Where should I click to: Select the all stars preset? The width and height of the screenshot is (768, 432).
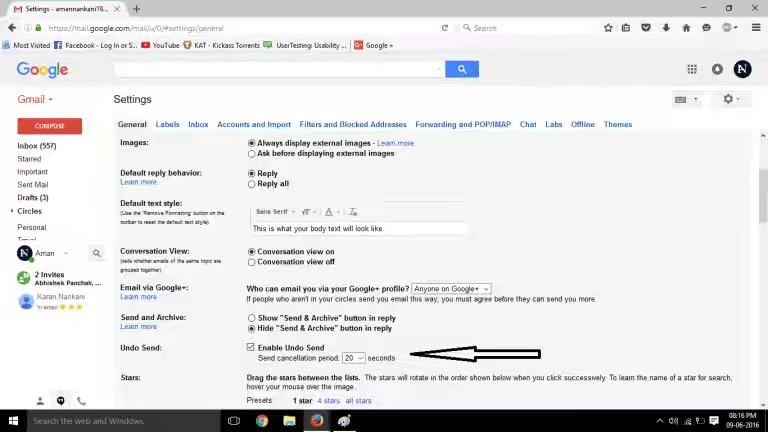coord(359,401)
